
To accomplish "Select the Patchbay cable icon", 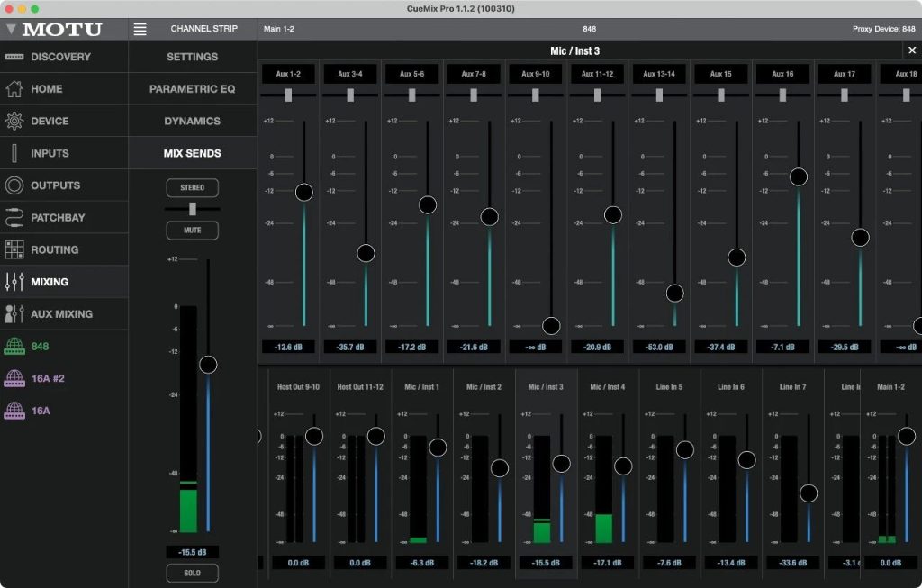I will tap(14, 218).
